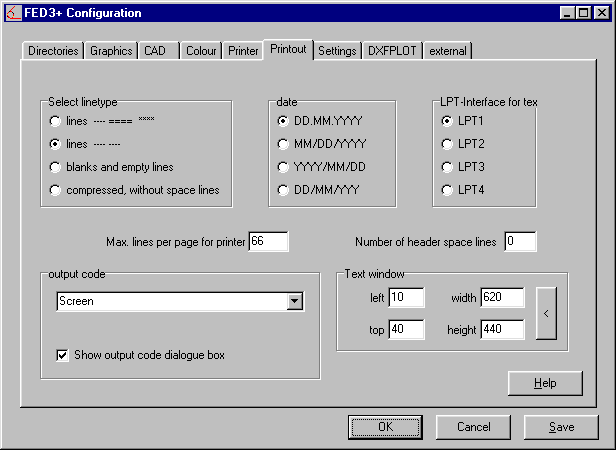Select blanks and empty lines linetype

coord(55,167)
